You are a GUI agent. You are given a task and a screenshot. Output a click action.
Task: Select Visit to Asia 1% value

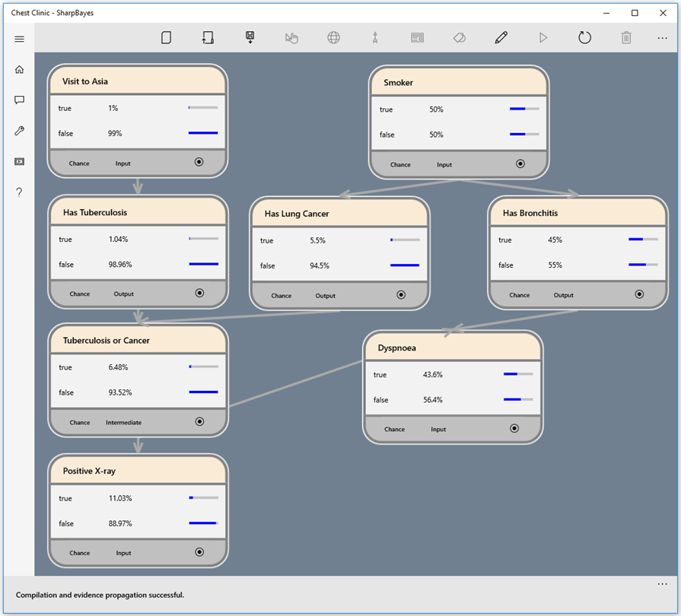point(113,108)
